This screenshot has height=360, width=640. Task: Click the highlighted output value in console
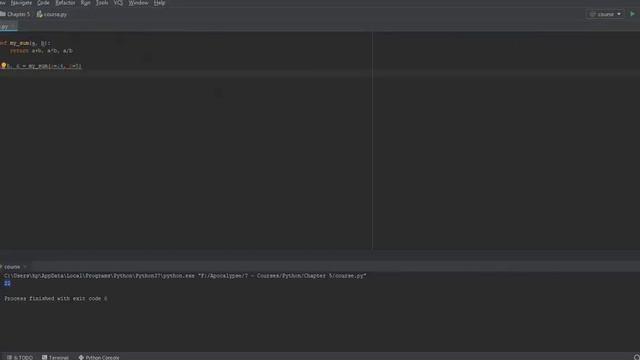[x=7, y=283]
